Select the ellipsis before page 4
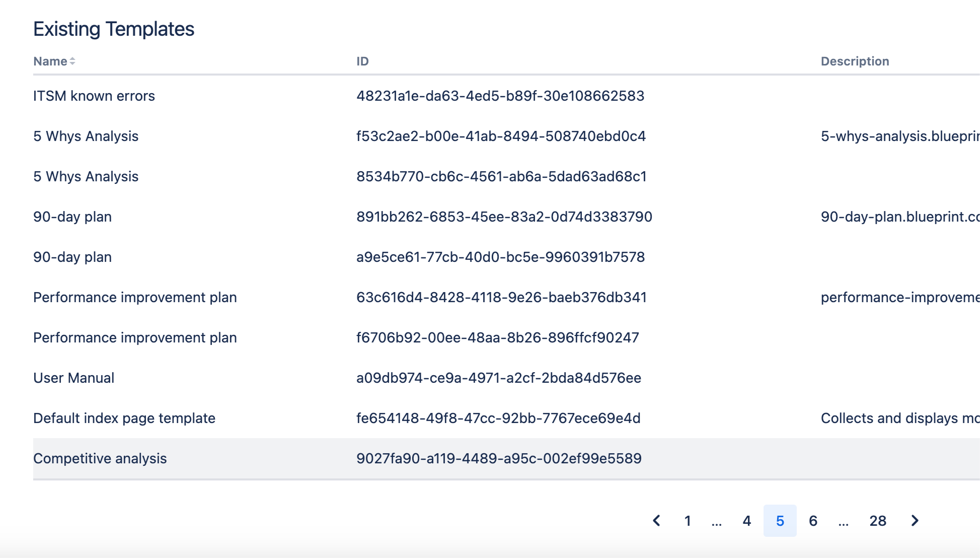Viewport: 980px width, 558px height. [x=717, y=521]
